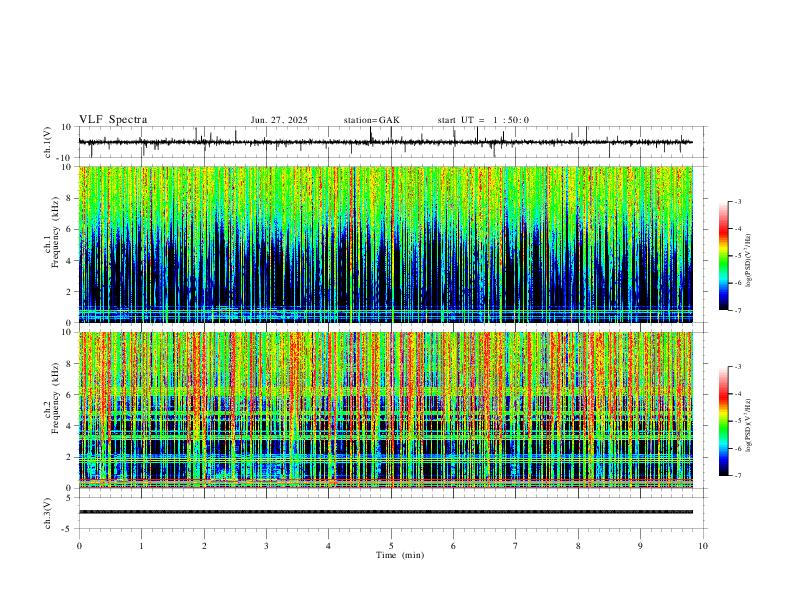Viewport: 792px width, 612px height.
Task: Click the ch.2 colorbar "log(PSD)(V²/Hz)" label
Action: coord(749,425)
